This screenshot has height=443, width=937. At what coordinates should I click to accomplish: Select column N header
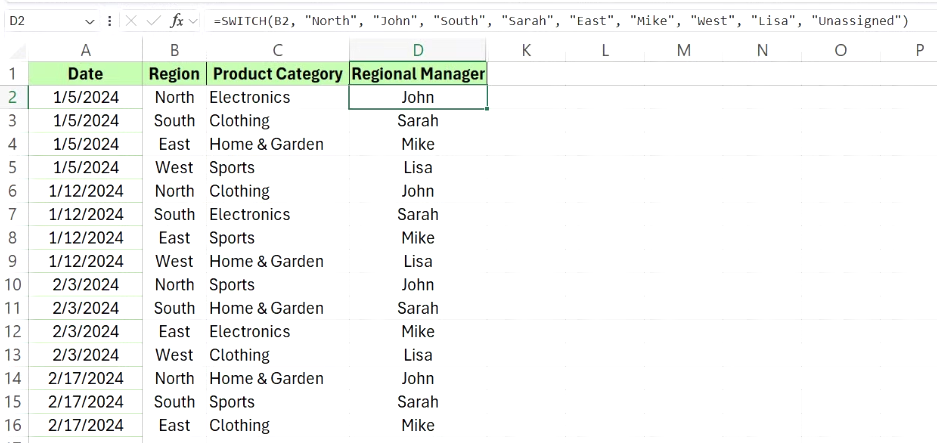coord(763,50)
